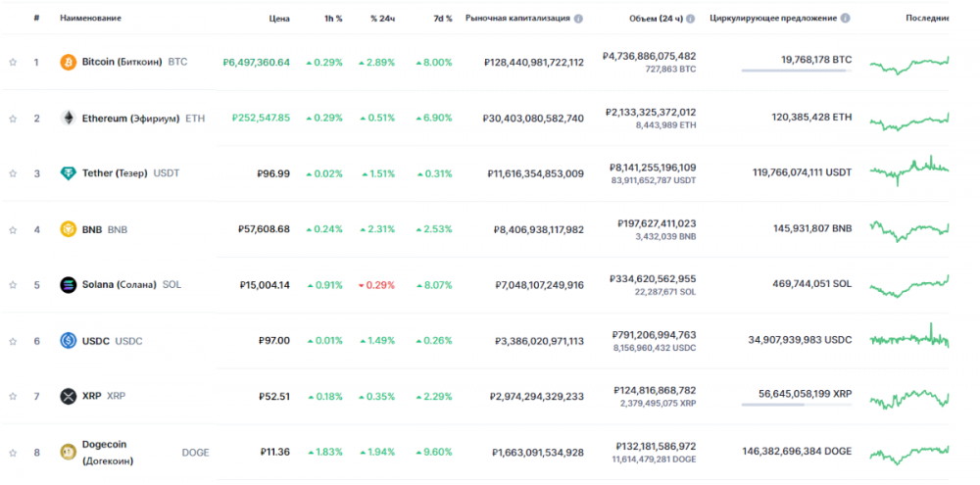980x485 pixels.
Task: Click the Dogecoin logo icon
Action: click(x=69, y=452)
